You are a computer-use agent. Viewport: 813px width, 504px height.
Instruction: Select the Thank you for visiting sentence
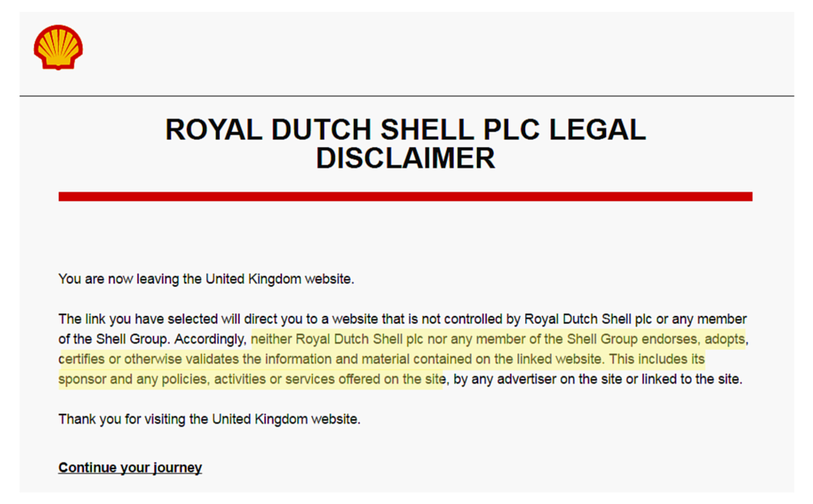[209, 419]
